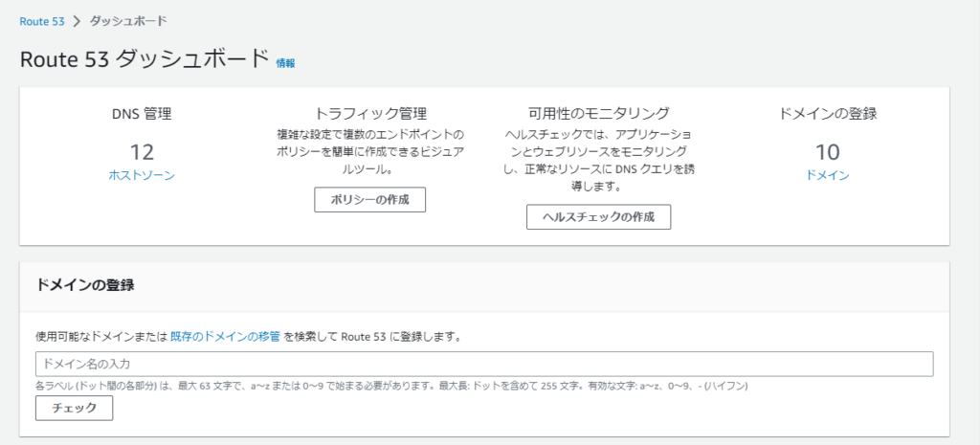Screen dimensions: 980x445
Task: Focus the ドメイン名の入力 text field
Action: (483, 364)
